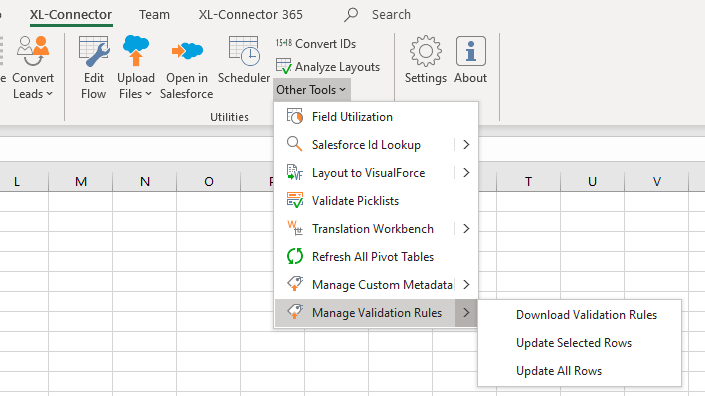Open the Settings gear
The width and height of the screenshot is (705, 396).
click(x=425, y=51)
